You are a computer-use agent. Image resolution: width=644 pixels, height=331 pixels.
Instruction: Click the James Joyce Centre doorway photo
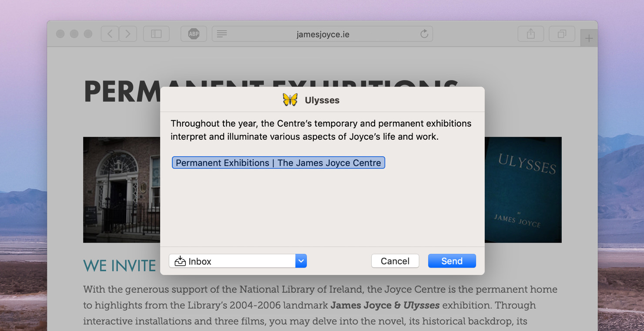coord(121,190)
